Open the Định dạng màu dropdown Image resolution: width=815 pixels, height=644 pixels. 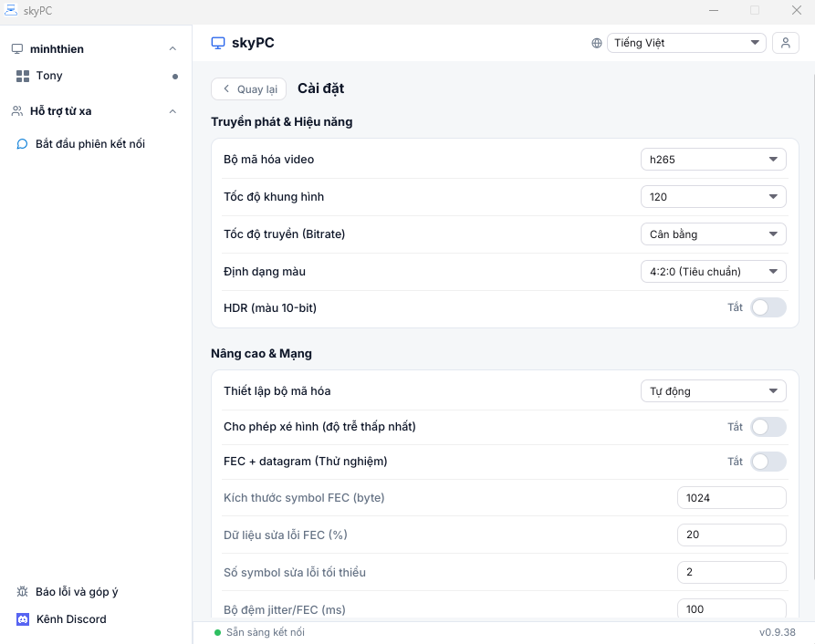point(713,272)
